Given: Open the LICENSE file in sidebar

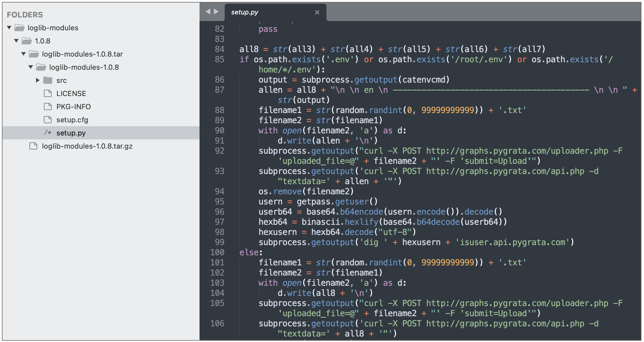Looking at the screenshot, I should [x=71, y=94].
